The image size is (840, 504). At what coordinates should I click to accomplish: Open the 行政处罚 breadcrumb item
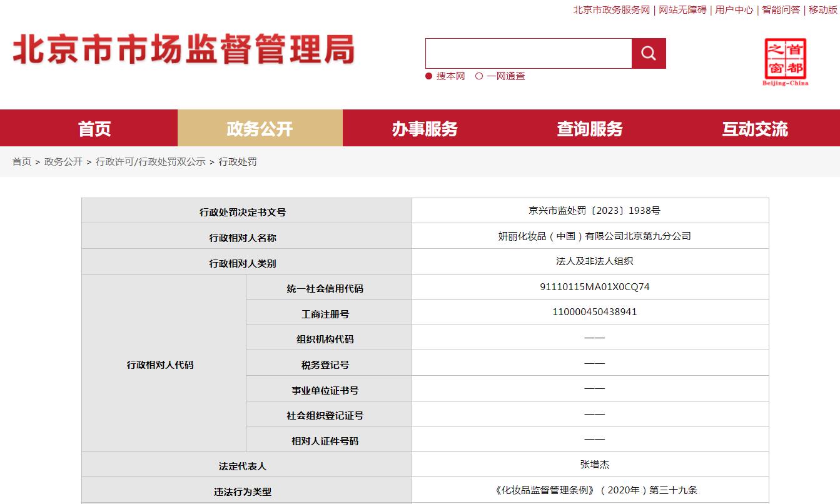click(238, 162)
